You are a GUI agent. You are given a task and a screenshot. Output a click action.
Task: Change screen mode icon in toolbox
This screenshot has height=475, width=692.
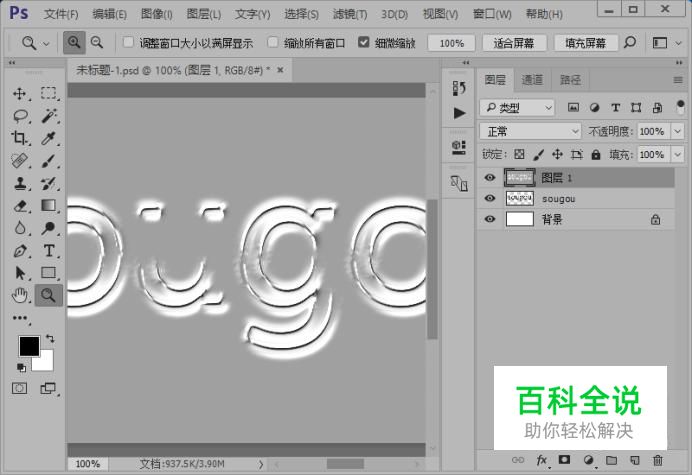48,388
